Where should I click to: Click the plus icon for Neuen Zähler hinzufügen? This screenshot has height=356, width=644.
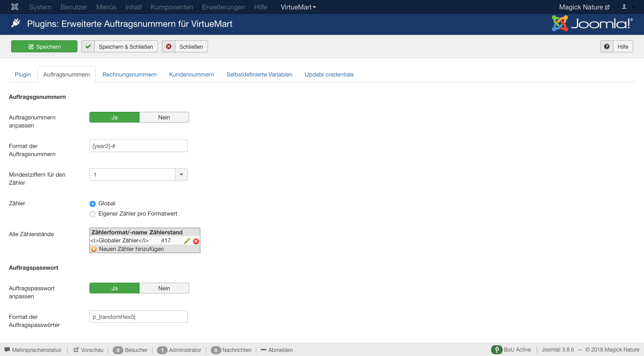point(94,249)
